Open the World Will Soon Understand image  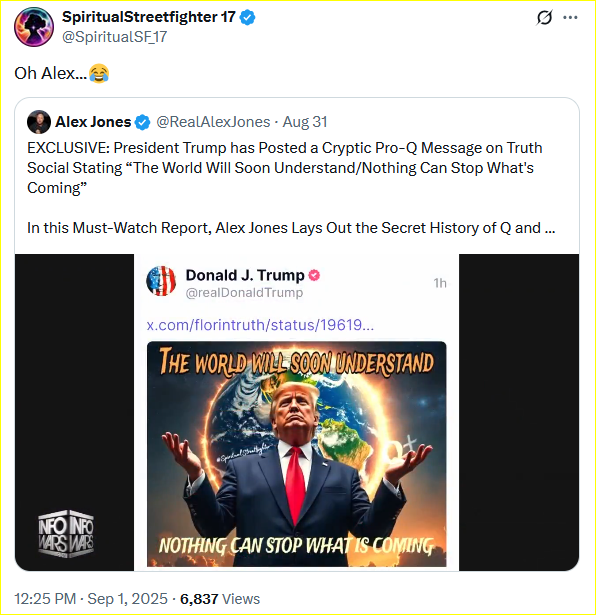(x=296, y=454)
